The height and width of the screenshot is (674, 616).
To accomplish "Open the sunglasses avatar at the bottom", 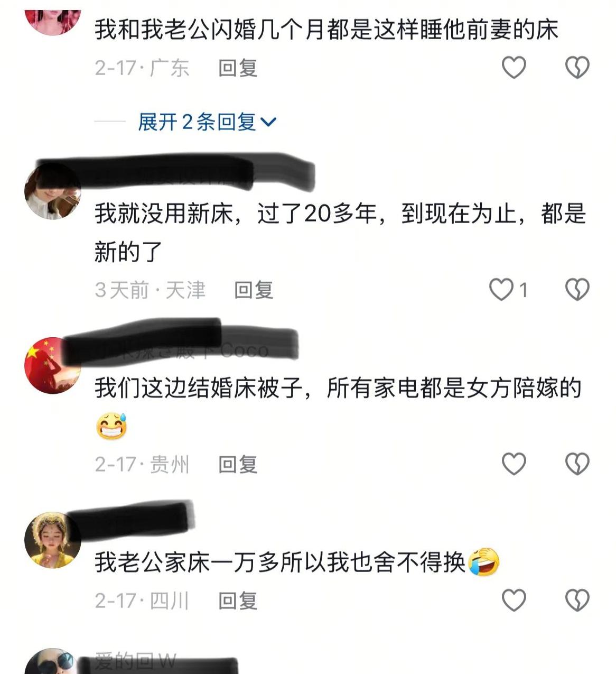I will pyautogui.click(x=52, y=662).
